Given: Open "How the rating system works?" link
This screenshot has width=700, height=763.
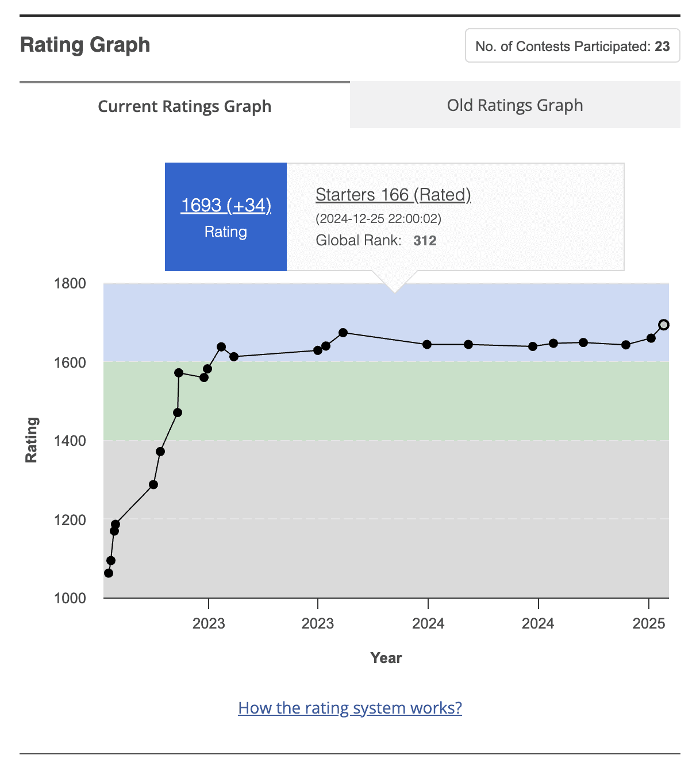Looking at the screenshot, I should click(350, 708).
